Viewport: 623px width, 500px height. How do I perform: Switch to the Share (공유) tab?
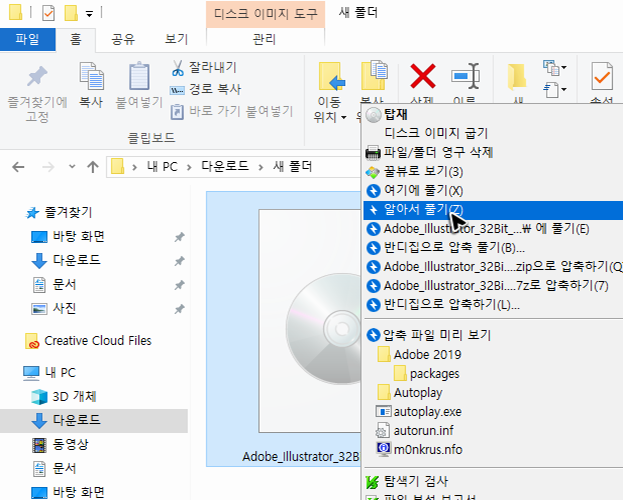pos(123,39)
